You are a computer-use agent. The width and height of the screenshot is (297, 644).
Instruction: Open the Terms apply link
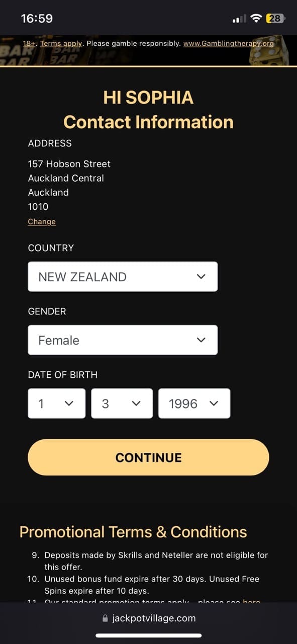[x=61, y=44]
